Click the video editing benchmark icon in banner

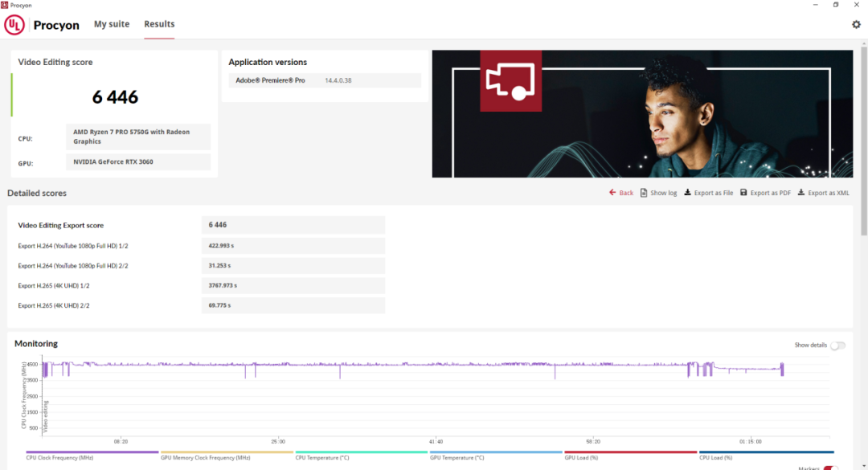510,81
